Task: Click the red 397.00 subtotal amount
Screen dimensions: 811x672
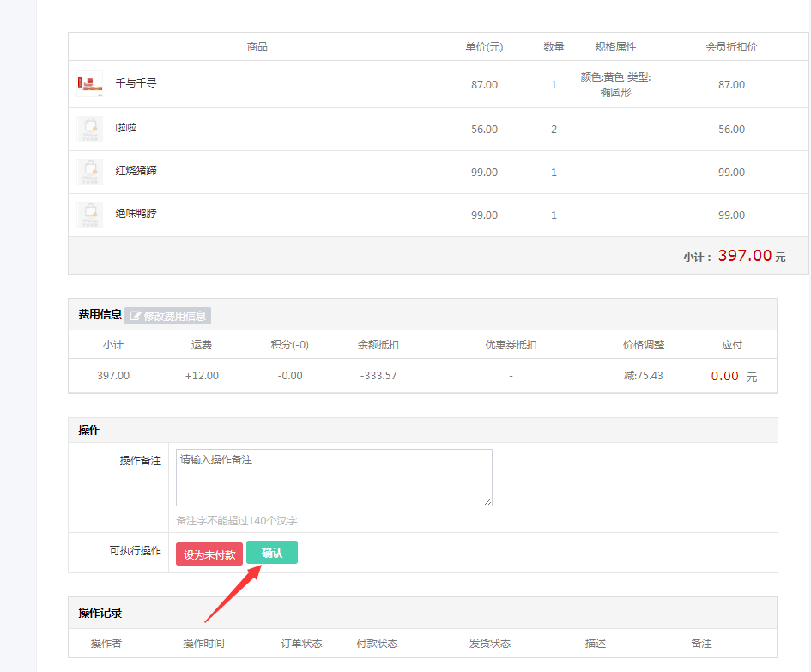Action: (x=744, y=256)
